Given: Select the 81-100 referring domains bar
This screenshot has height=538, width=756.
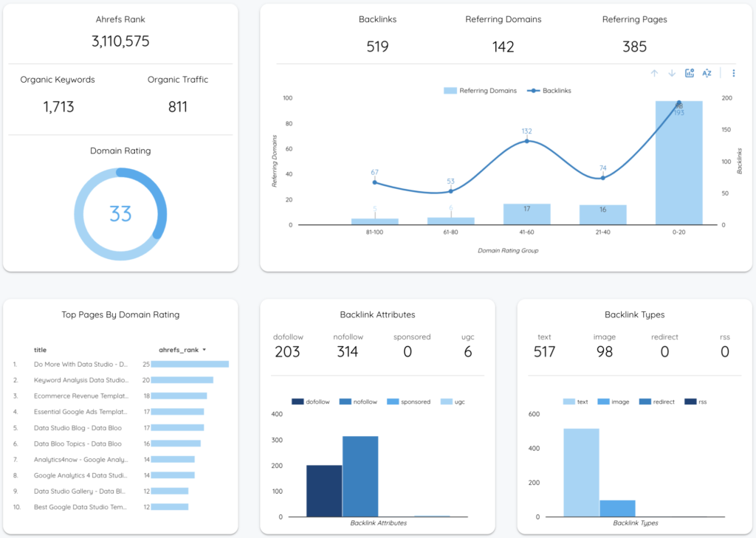Looking at the screenshot, I should [374, 221].
